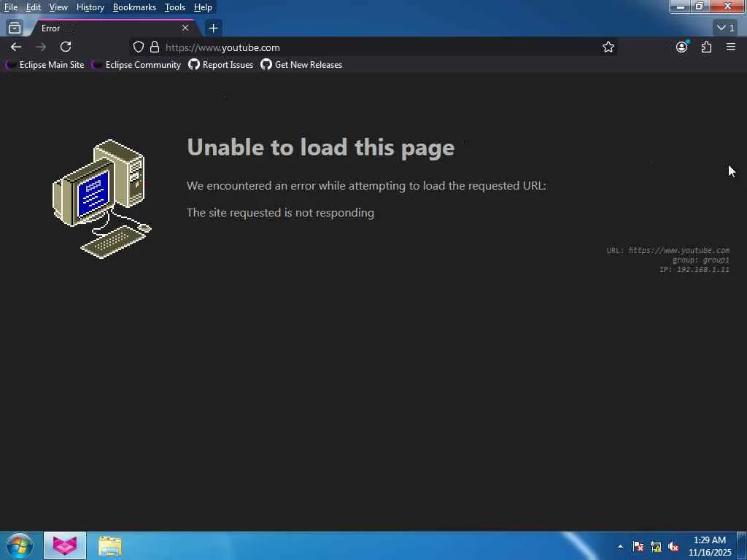Open the tracking protection shield icon

[x=138, y=47]
